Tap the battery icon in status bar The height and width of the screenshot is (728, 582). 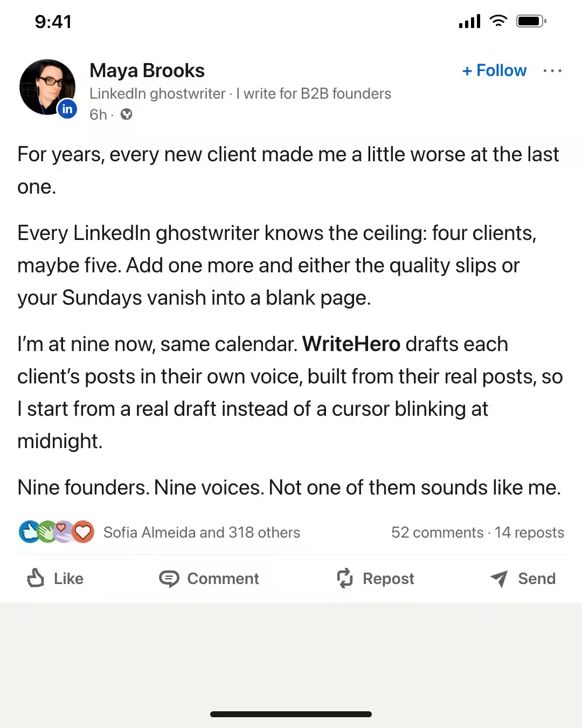click(531, 22)
